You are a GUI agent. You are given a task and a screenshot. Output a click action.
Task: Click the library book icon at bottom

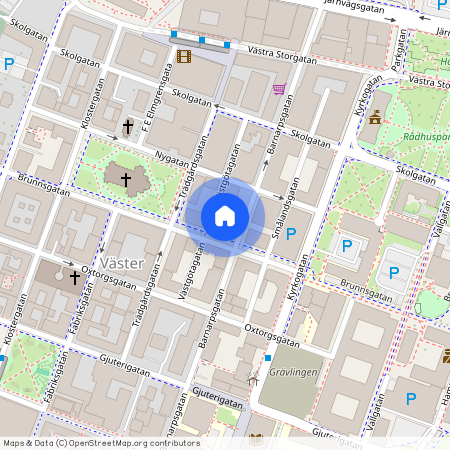(256, 440)
